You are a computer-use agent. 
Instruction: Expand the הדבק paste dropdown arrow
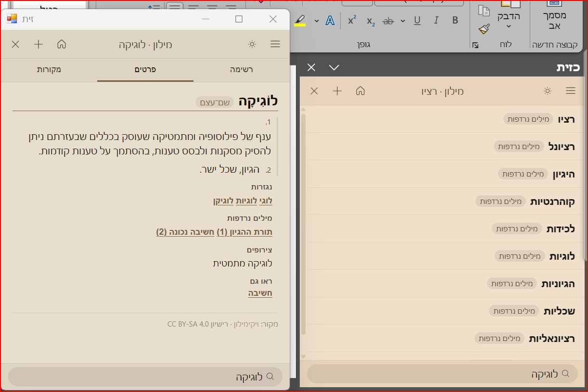click(508, 26)
